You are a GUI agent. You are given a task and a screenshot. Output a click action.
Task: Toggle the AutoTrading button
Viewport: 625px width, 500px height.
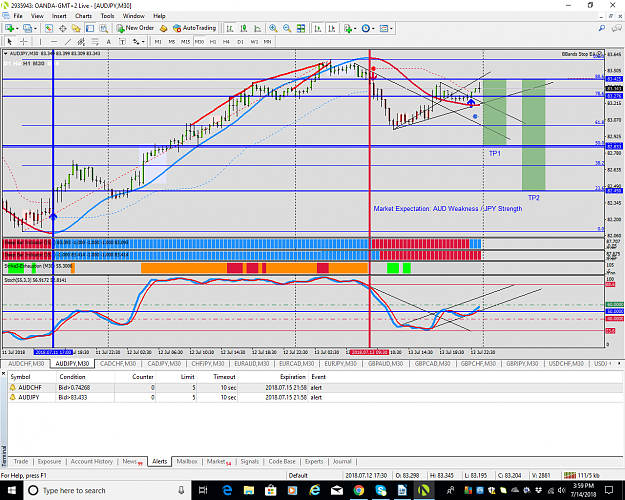coord(195,28)
